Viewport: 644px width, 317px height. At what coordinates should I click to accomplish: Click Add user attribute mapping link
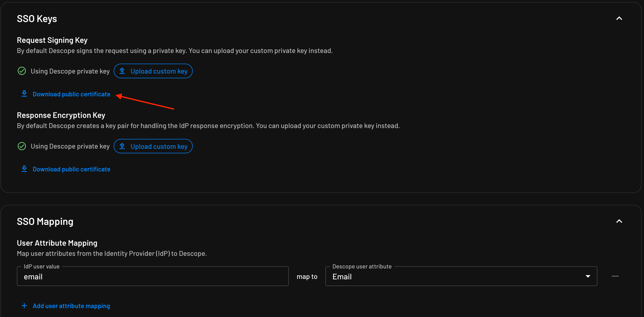(x=71, y=306)
